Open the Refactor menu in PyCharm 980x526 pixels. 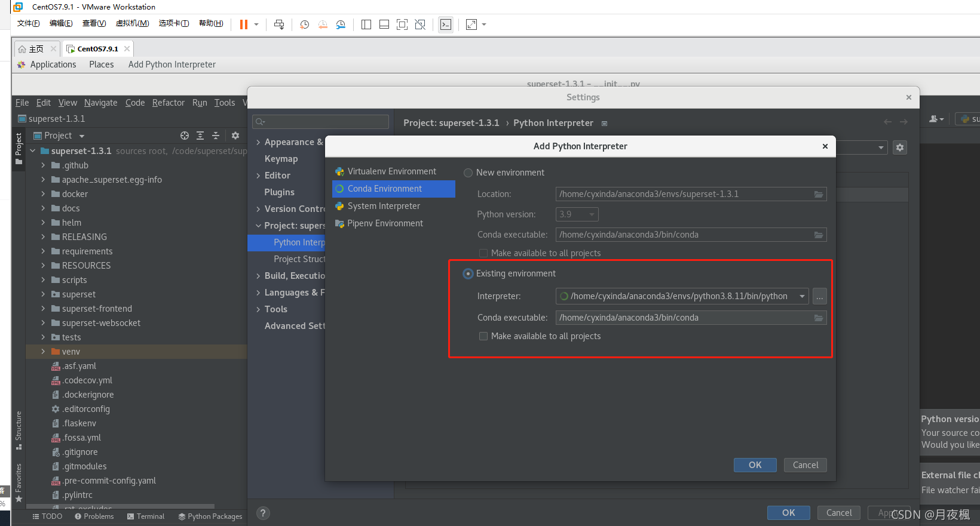click(x=169, y=103)
